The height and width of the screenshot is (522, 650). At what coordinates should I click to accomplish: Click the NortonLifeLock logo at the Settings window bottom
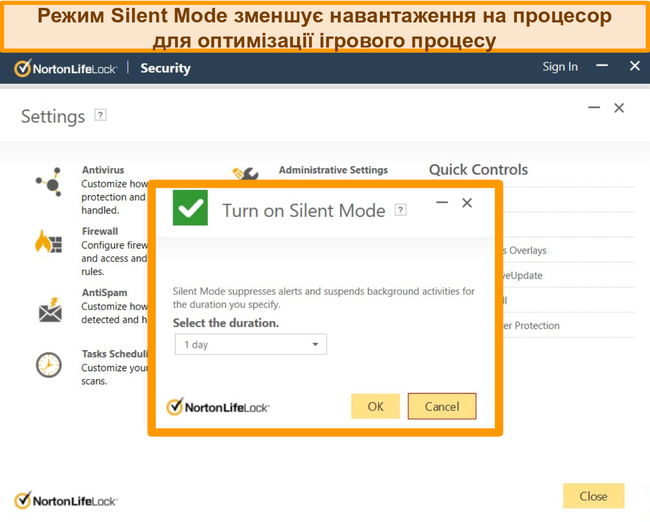[x=65, y=501]
